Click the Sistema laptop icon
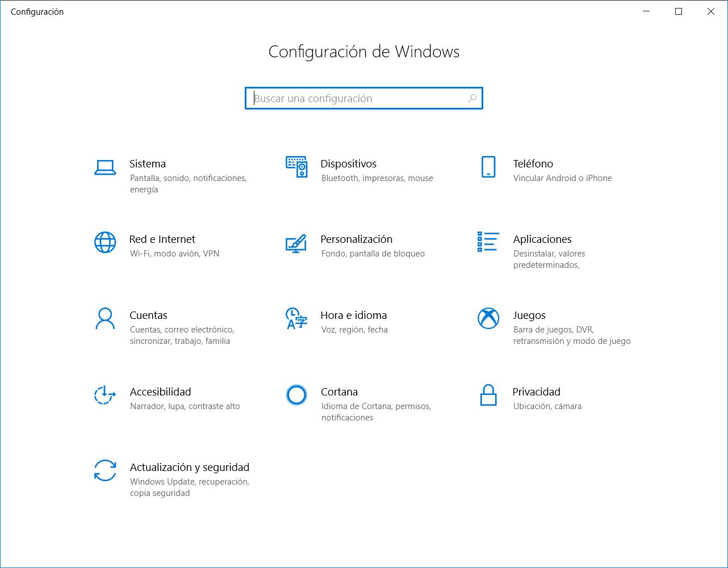The height and width of the screenshot is (568, 728). click(105, 167)
